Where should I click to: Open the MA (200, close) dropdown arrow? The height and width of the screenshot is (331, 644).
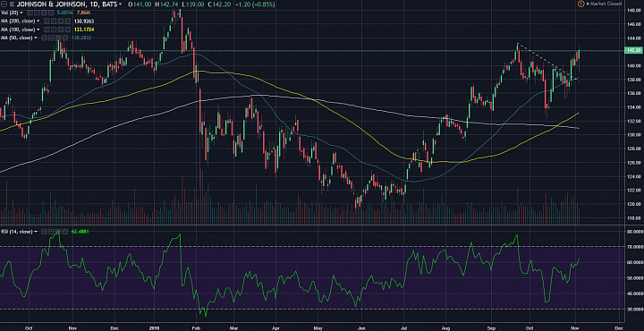pyautogui.click(x=38, y=21)
